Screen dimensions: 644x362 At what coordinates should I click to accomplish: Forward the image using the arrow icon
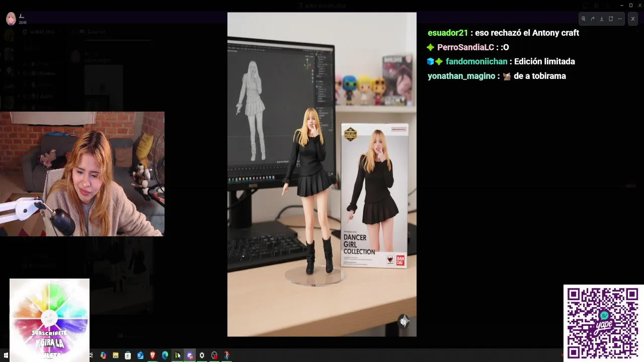[593, 19]
